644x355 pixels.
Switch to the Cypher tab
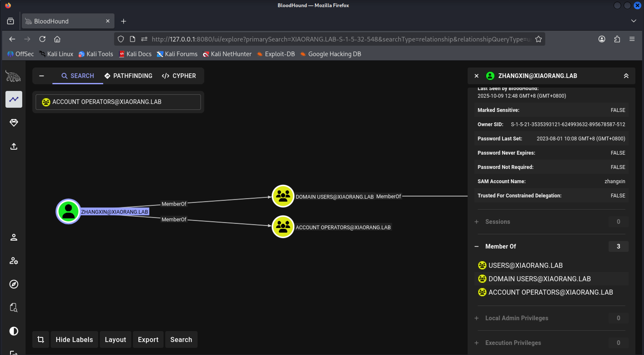point(179,76)
